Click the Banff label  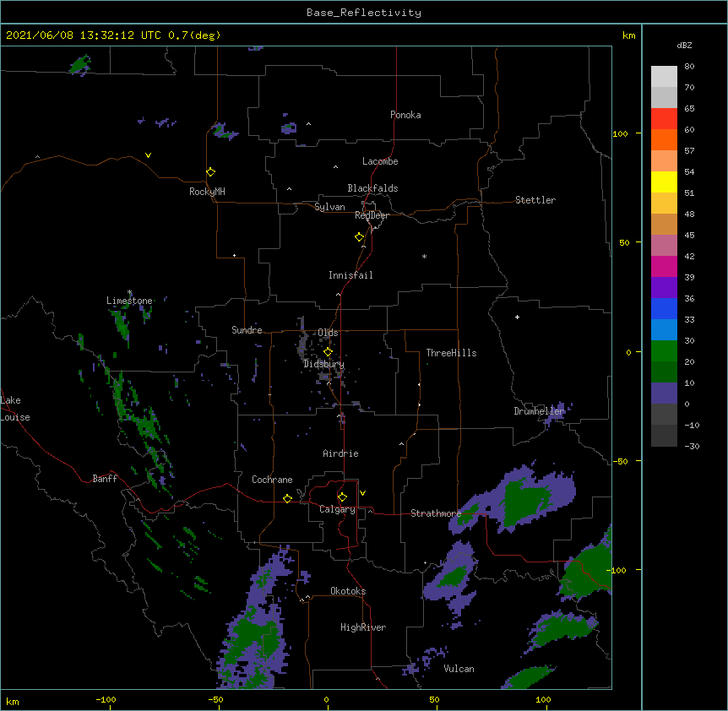click(x=105, y=479)
